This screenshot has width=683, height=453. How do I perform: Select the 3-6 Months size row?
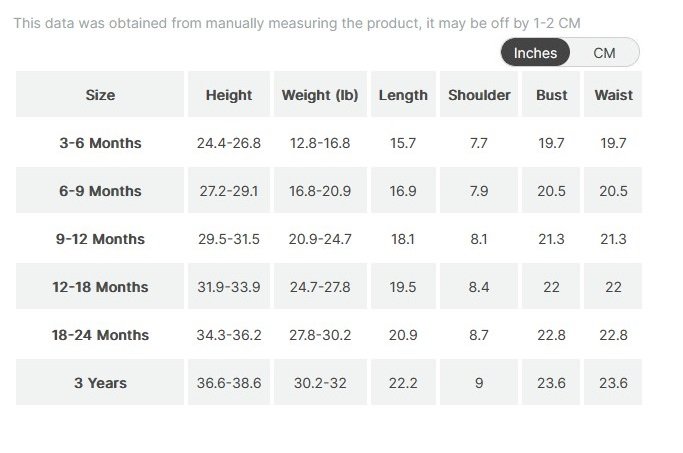(x=100, y=143)
